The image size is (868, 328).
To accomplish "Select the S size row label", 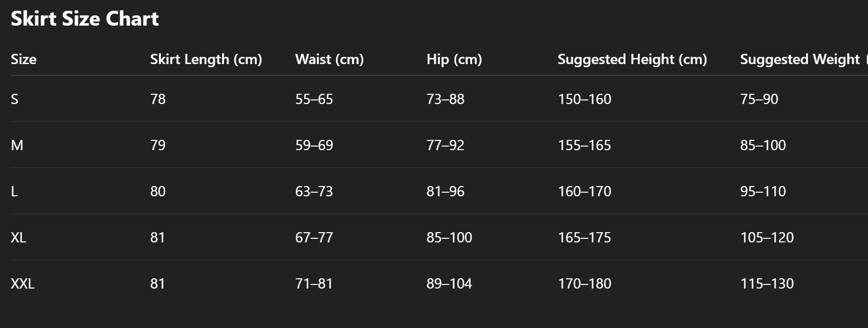I will coord(14,99).
